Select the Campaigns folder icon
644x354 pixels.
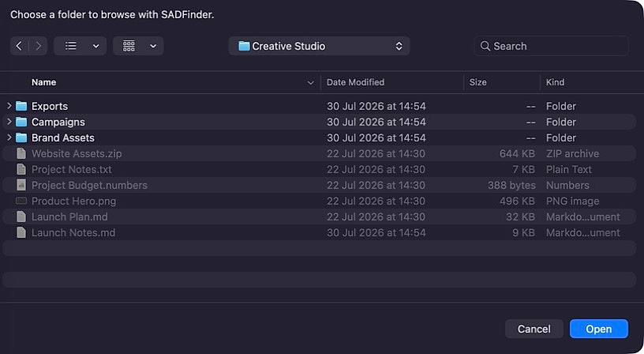click(x=21, y=122)
